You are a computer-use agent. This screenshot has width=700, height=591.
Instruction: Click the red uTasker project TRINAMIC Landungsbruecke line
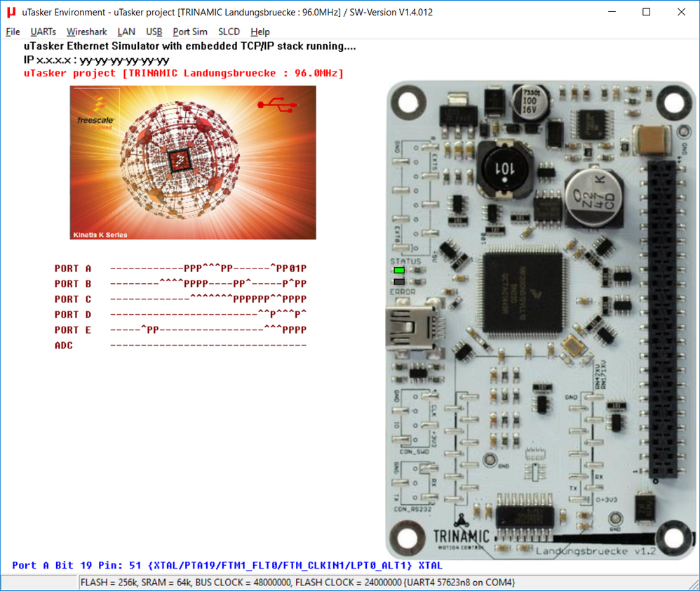(184, 73)
